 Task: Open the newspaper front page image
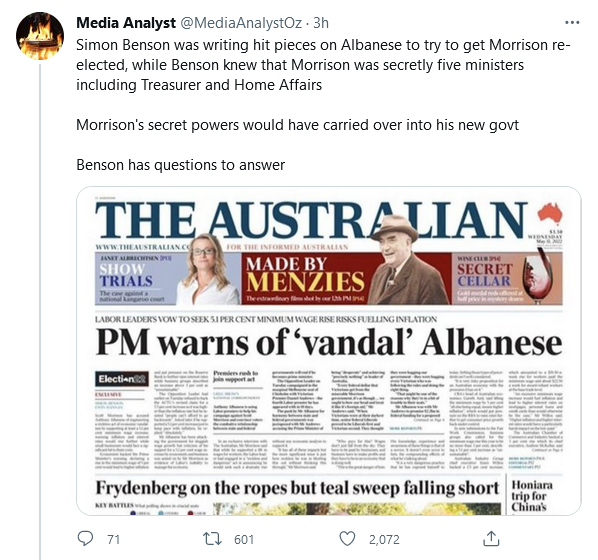(329, 351)
